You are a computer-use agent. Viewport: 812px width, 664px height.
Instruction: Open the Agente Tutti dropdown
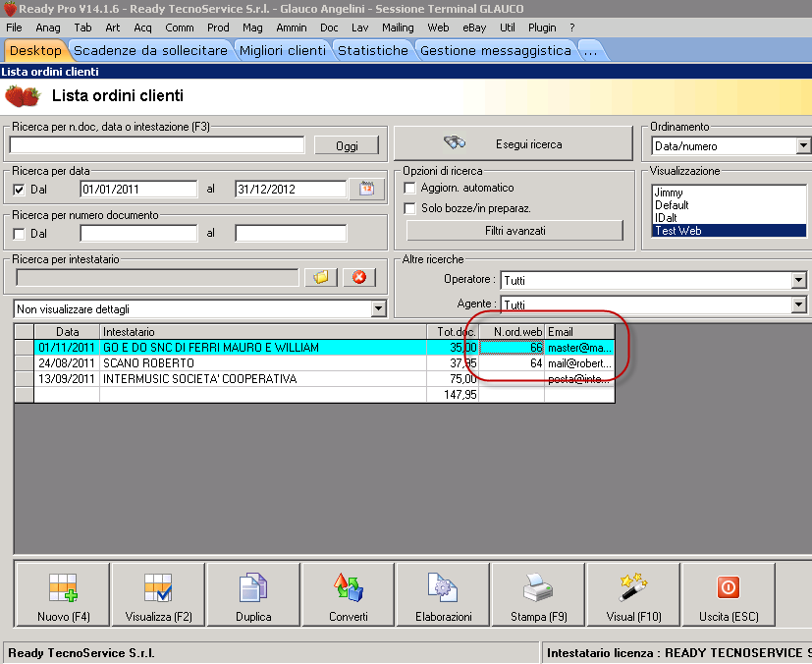(798, 304)
